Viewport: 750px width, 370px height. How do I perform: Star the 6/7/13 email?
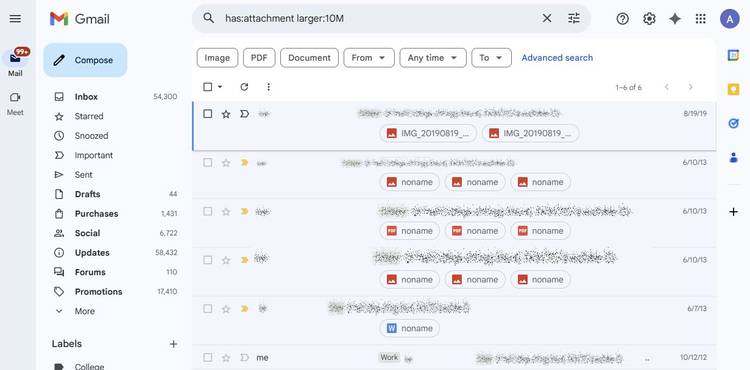click(226, 309)
